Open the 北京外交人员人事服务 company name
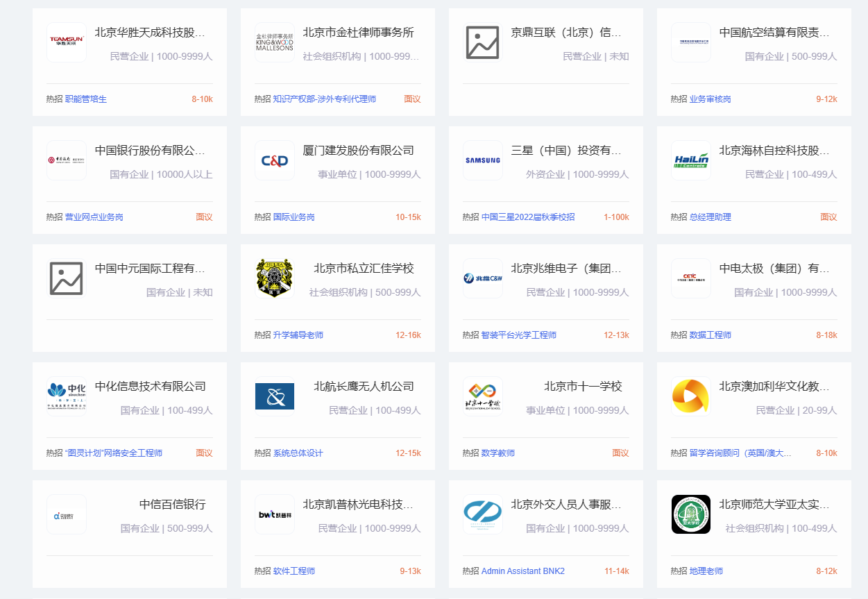The width and height of the screenshot is (868, 599). tap(566, 505)
